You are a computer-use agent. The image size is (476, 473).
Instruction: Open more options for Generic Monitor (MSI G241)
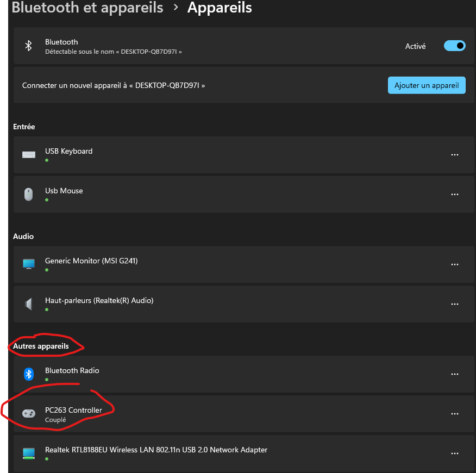pyautogui.click(x=454, y=264)
